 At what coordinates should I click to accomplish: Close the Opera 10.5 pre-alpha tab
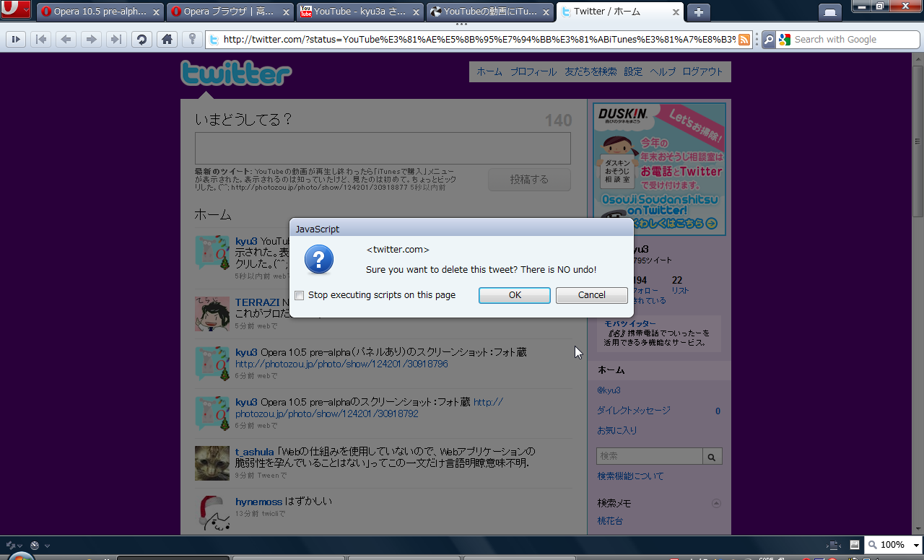point(156,12)
